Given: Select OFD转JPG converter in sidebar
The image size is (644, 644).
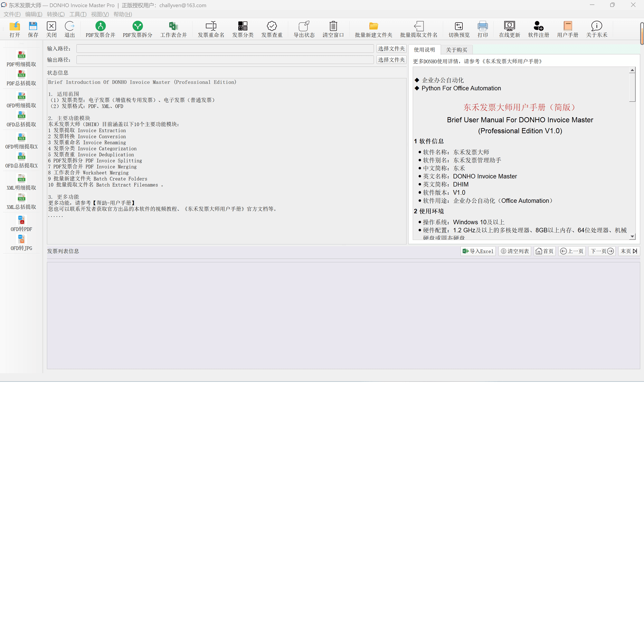Looking at the screenshot, I should pos(21,243).
